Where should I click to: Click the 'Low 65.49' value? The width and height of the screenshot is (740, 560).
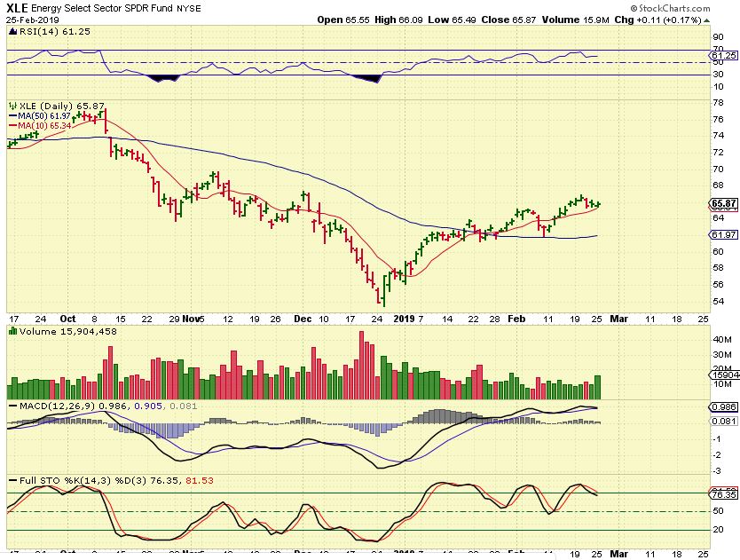453,20
